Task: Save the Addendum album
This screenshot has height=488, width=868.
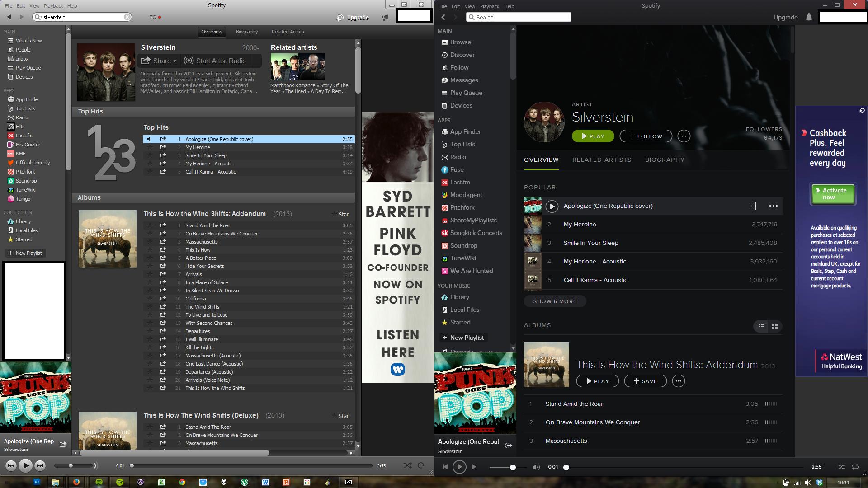Action: click(x=645, y=381)
